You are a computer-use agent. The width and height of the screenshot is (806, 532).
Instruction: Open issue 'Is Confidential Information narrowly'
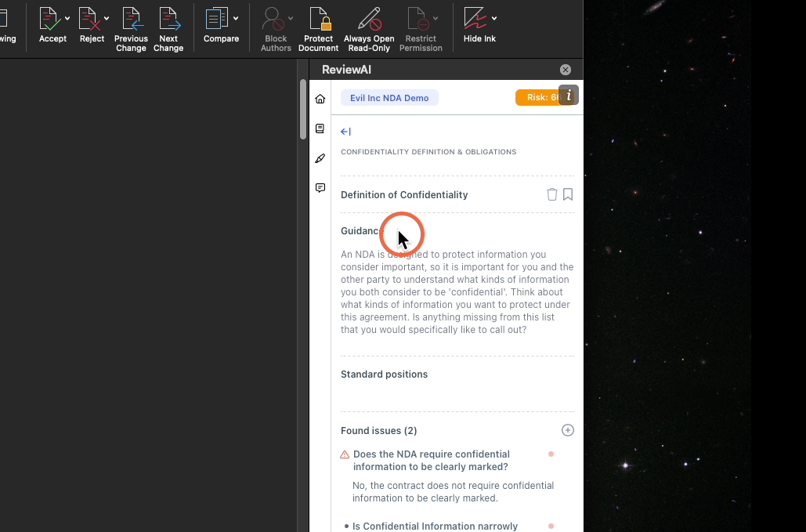pos(435,527)
